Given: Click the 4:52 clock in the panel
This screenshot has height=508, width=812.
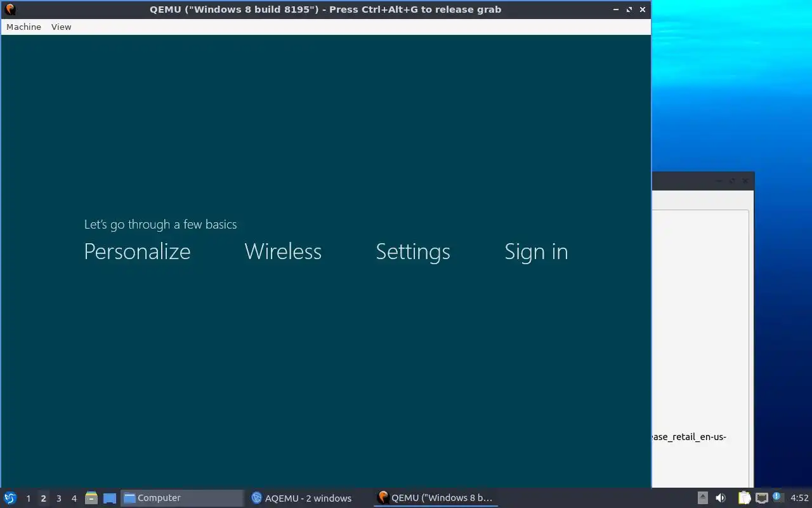Looking at the screenshot, I should pyautogui.click(x=799, y=498).
